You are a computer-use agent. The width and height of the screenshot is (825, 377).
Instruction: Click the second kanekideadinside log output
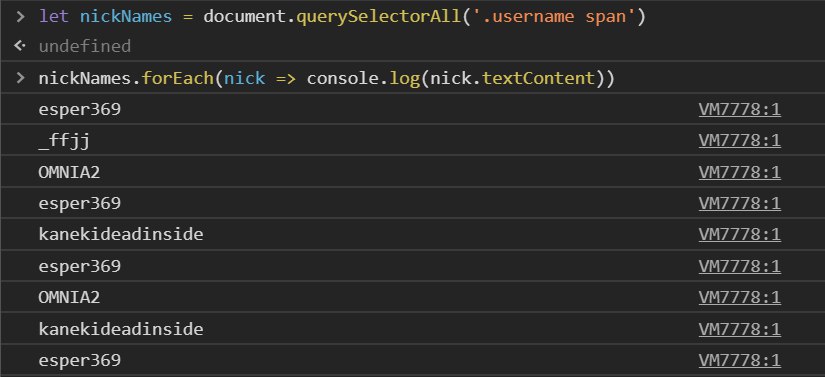120,329
